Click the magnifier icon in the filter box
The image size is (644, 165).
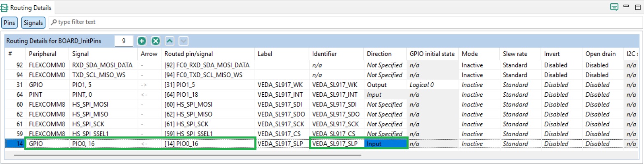pos(54,22)
